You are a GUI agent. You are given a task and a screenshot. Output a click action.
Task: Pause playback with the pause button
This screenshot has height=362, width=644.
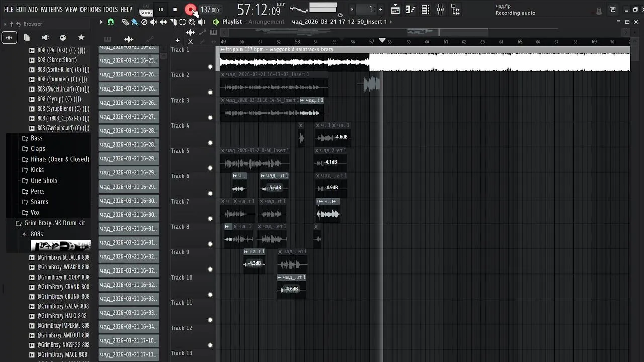point(160,9)
